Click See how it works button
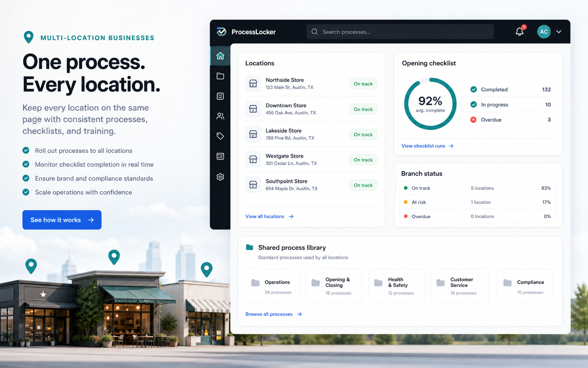 pyautogui.click(x=62, y=220)
